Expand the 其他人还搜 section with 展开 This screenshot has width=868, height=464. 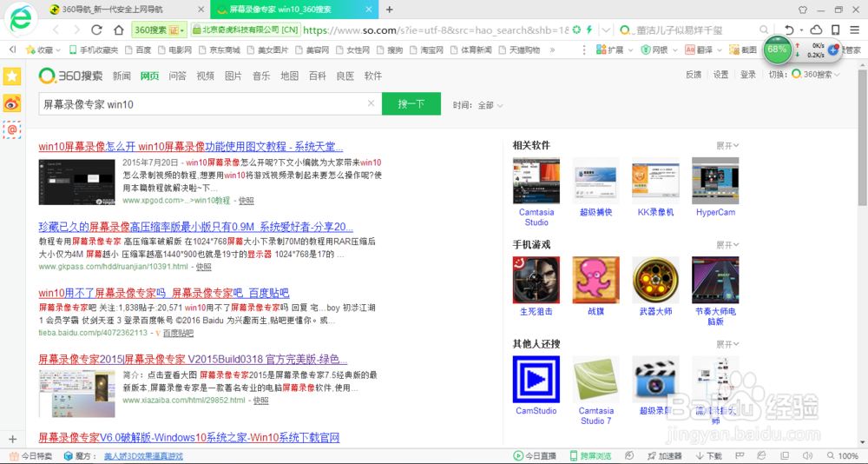point(727,344)
